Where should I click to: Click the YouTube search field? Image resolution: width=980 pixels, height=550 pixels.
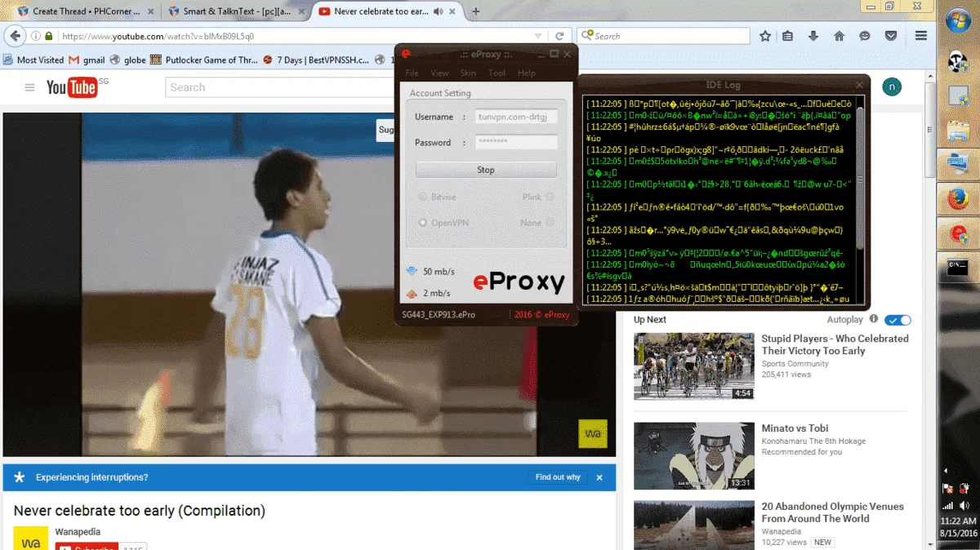coord(278,87)
